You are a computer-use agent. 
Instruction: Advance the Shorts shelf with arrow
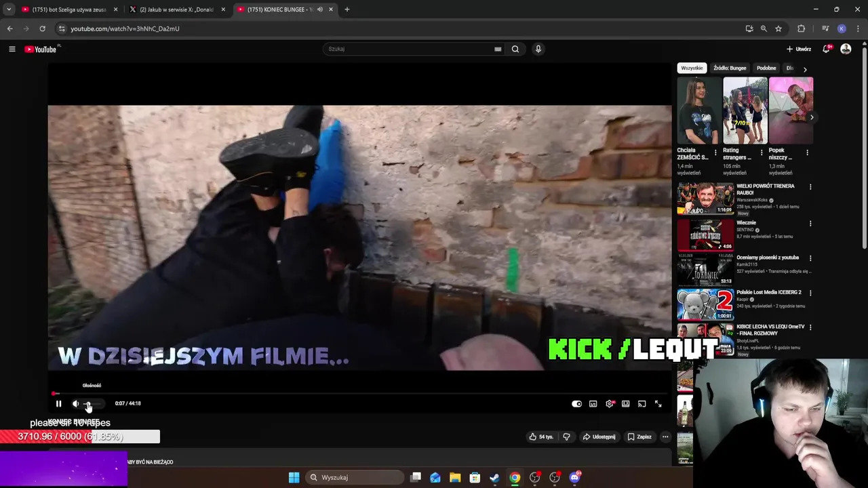point(811,117)
